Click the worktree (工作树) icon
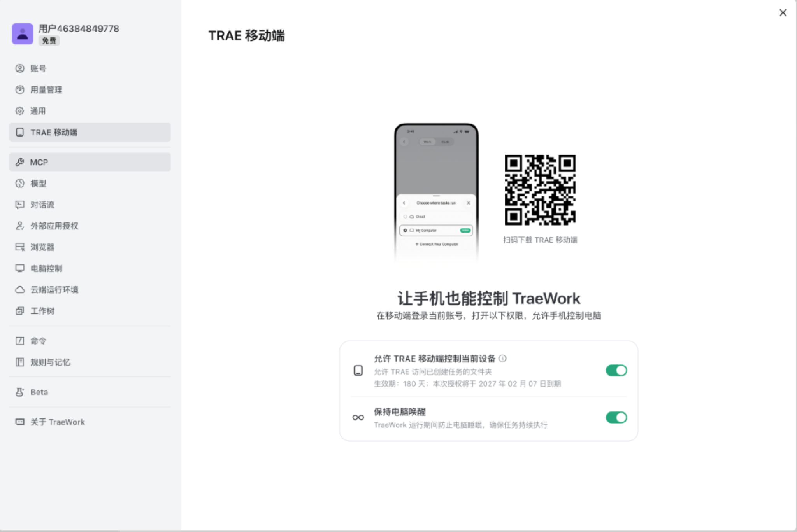 click(x=20, y=311)
